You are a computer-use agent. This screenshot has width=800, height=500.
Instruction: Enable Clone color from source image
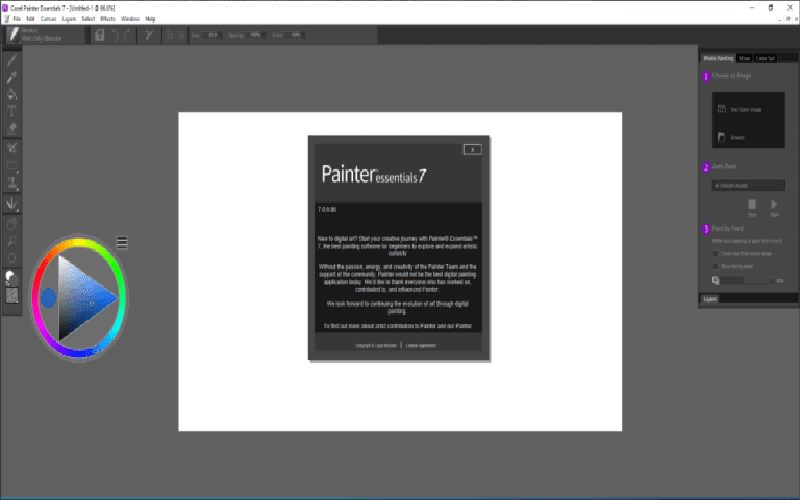pyautogui.click(x=715, y=254)
